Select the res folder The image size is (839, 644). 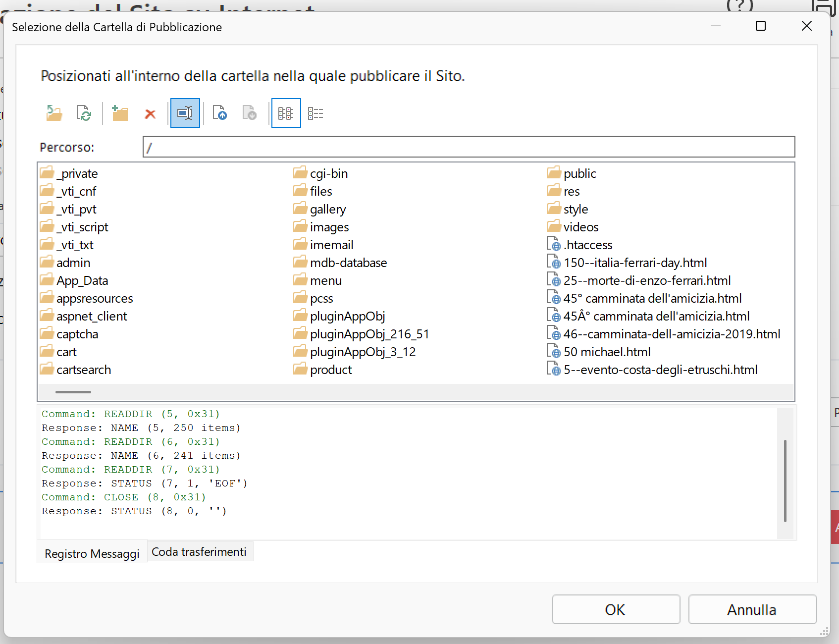click(563, 191)
